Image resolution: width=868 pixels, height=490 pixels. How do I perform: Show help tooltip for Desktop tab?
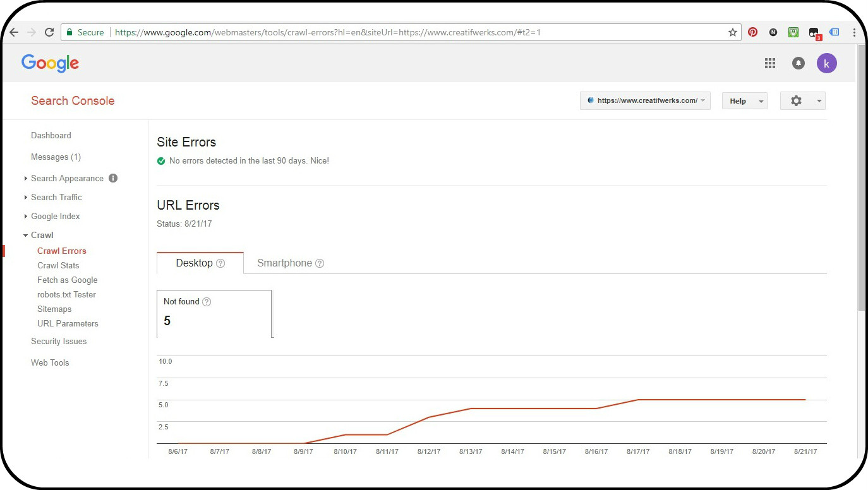(x=220, y=263)
